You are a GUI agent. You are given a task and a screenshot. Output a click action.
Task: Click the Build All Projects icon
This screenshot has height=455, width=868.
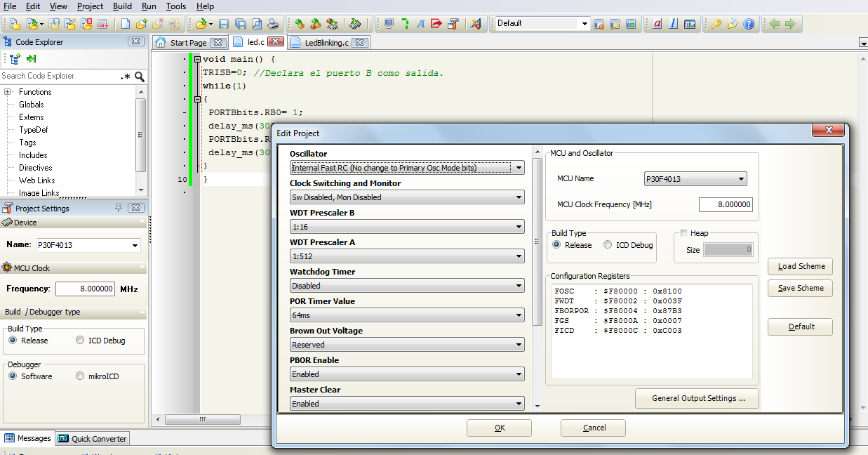[x=315, y=24]
